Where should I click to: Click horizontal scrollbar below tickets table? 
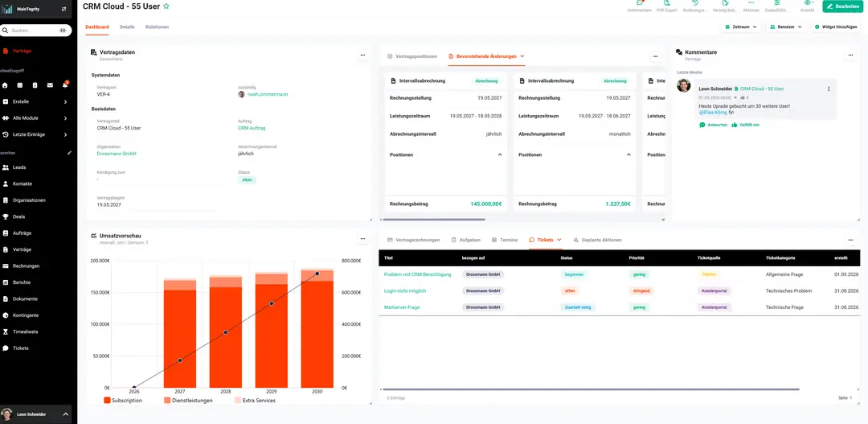tap(592, 389)
